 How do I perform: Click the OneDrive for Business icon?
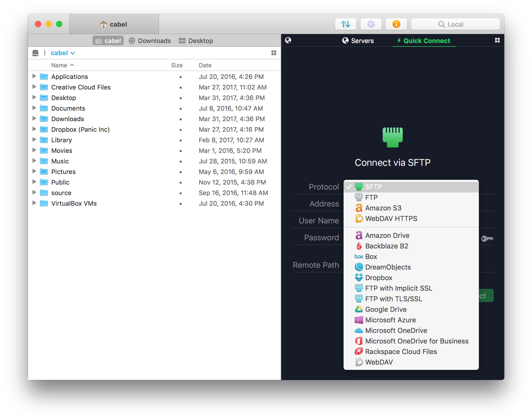coord(359,341)
